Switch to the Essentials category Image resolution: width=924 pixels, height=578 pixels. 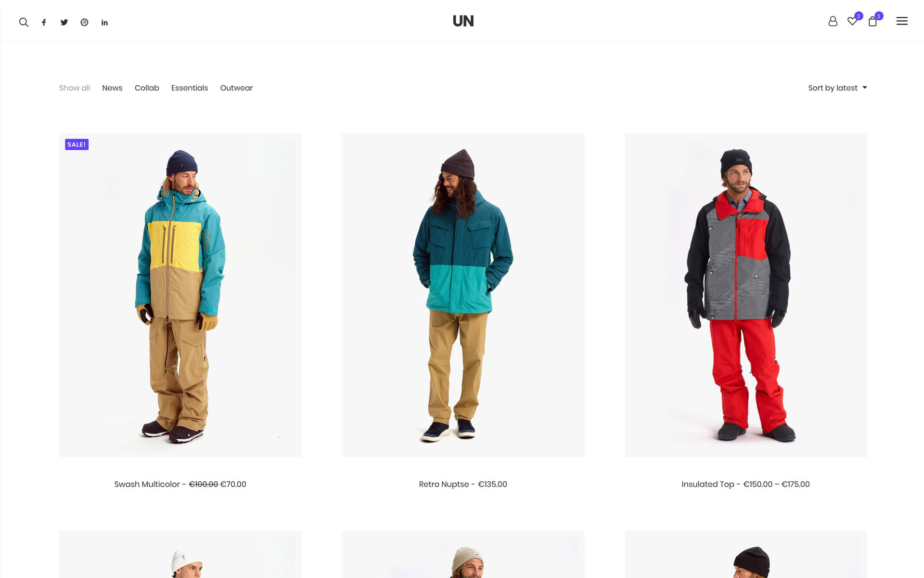pos(190,88)
